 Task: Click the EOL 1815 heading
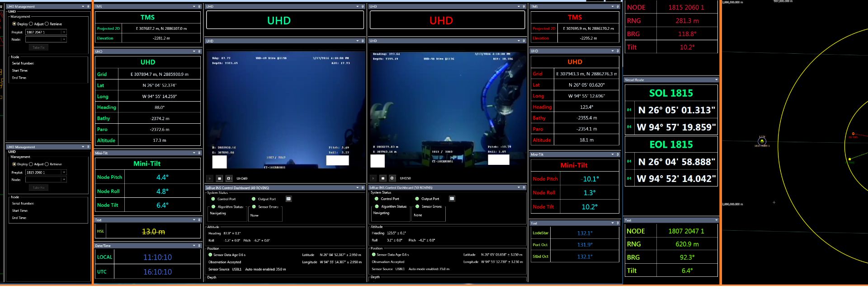coord(671,144)
